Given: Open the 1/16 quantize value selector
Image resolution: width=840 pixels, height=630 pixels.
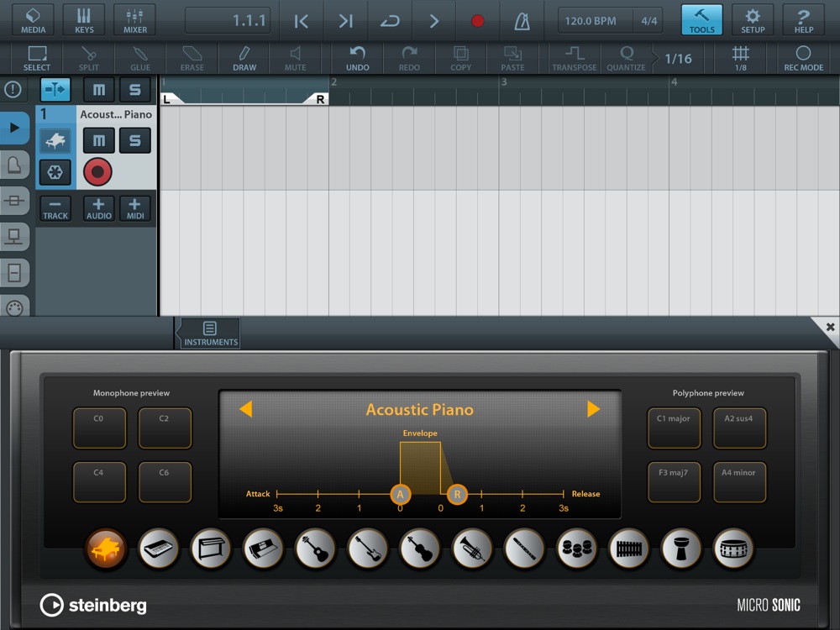Looking at the screenshot, I should 678,59.
